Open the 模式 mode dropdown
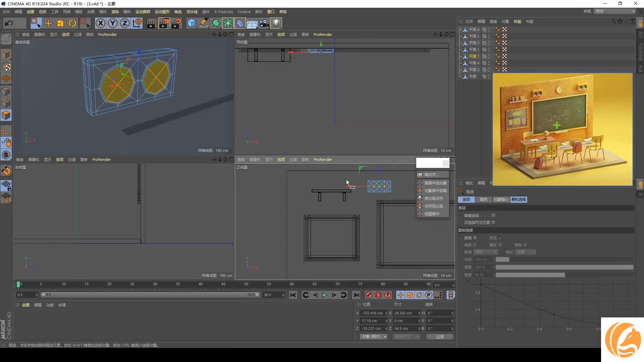Image resolution: width=644 pixels, height=362 pixels. 526,252
